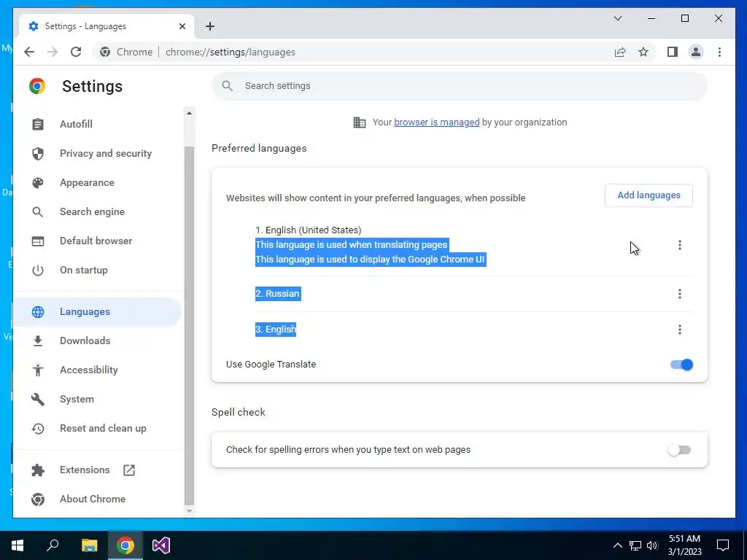747x560 pixels.
Task: Click the Languages globe icon
Action: [x=38, y=312]
